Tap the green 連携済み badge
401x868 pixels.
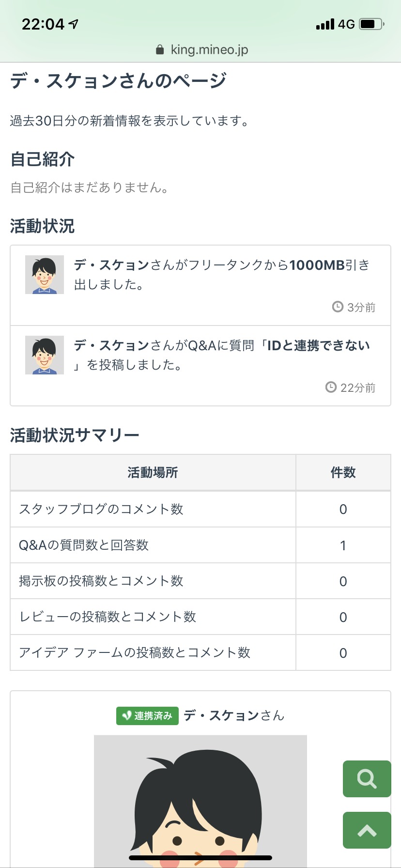tap(147, 715)
